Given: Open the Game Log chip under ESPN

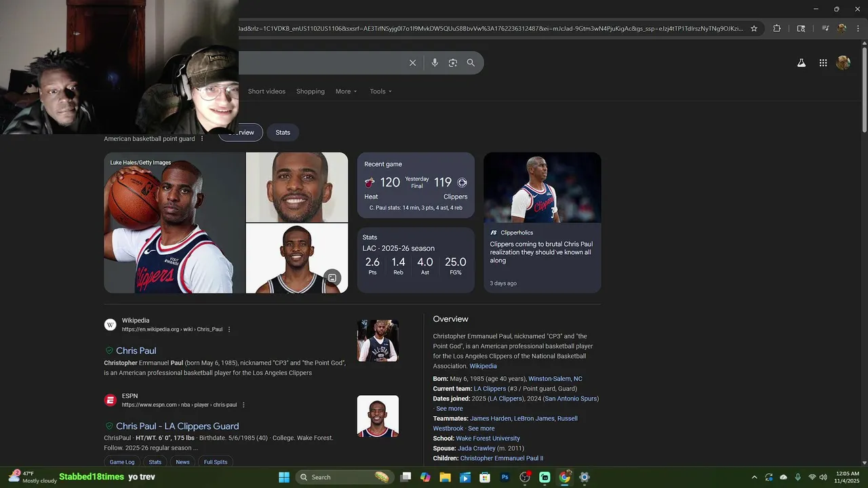Looking at the screenshot, I should pos(122,462).
